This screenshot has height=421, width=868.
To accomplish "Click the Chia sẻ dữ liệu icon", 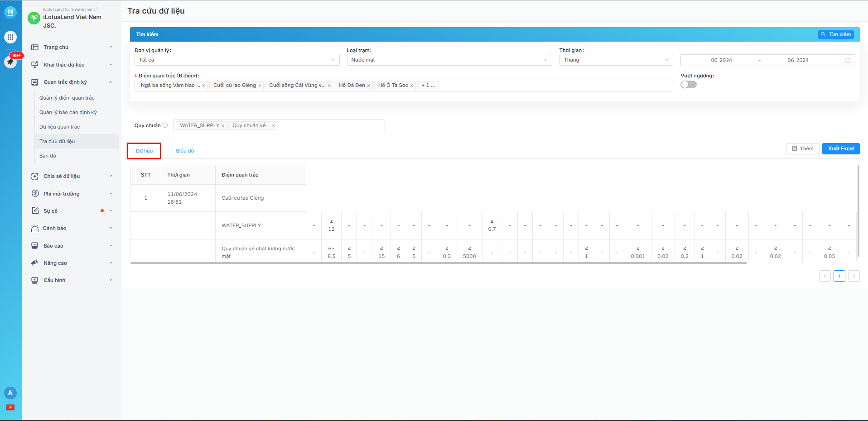I will coord(35,176).
